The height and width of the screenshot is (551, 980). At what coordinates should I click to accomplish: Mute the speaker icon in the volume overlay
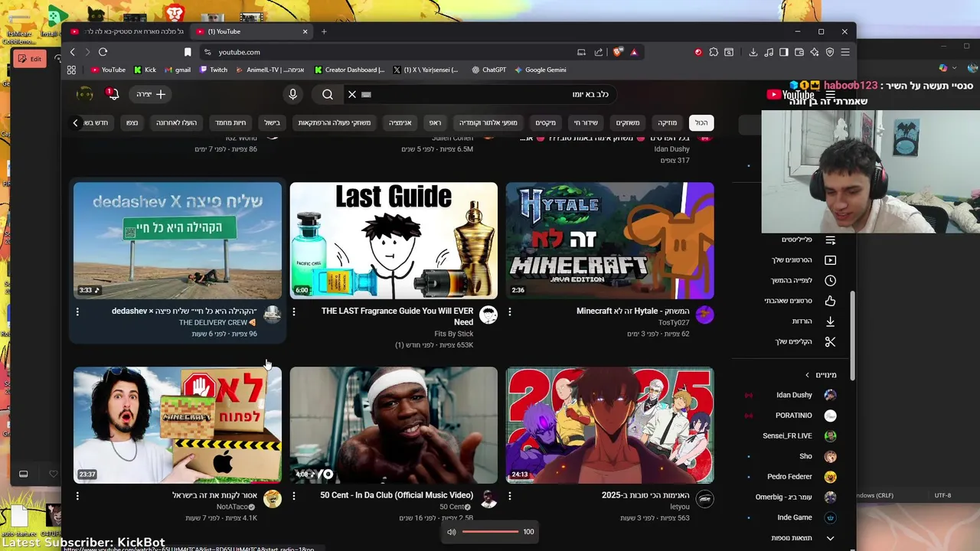452,532
